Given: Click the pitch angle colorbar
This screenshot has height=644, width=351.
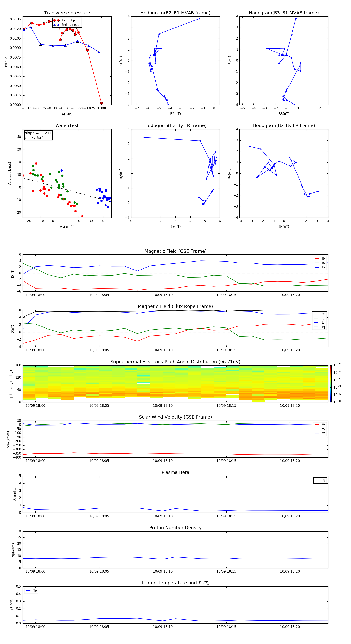Looking at the screenshot, I should 331,384.
